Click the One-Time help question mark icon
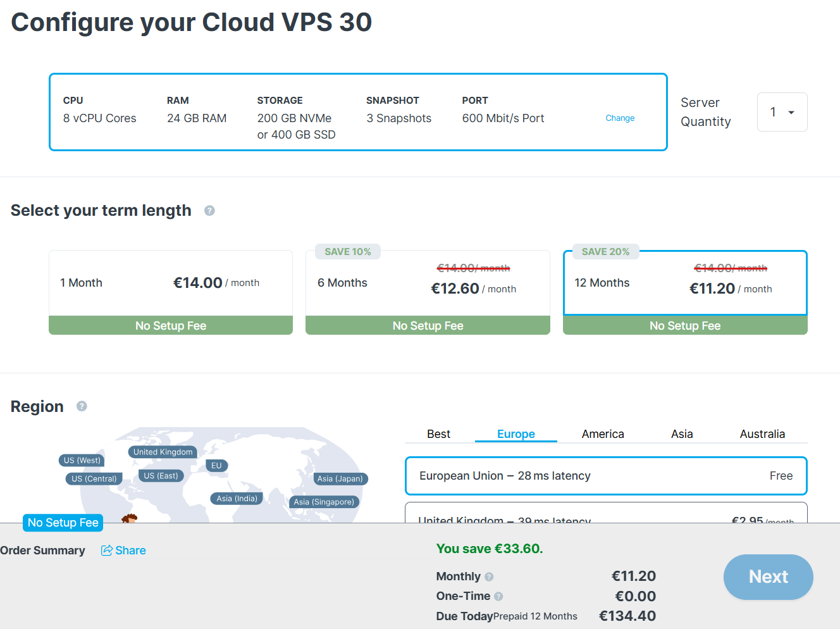 point(498,596)
